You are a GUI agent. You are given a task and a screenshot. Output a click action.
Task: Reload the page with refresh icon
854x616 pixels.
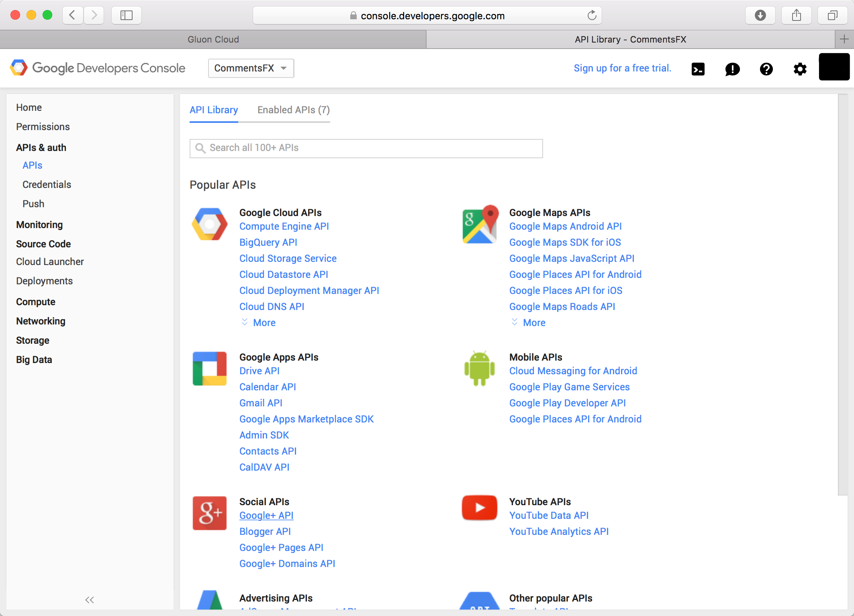pos(592,15)
